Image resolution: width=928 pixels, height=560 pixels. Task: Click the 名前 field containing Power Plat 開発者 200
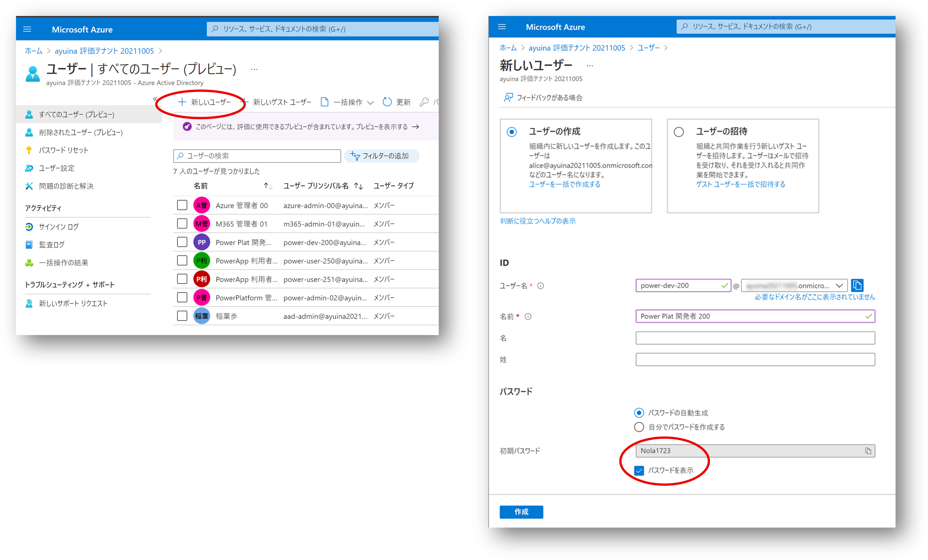(x=755, y=316)
